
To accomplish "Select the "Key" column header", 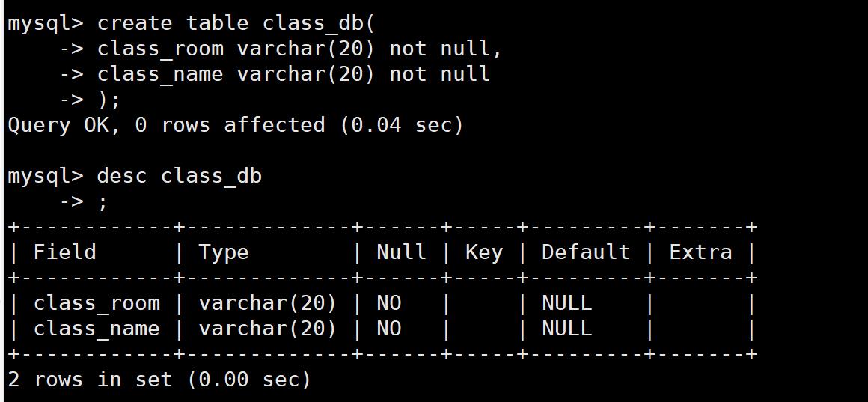I will coord(483,252).
